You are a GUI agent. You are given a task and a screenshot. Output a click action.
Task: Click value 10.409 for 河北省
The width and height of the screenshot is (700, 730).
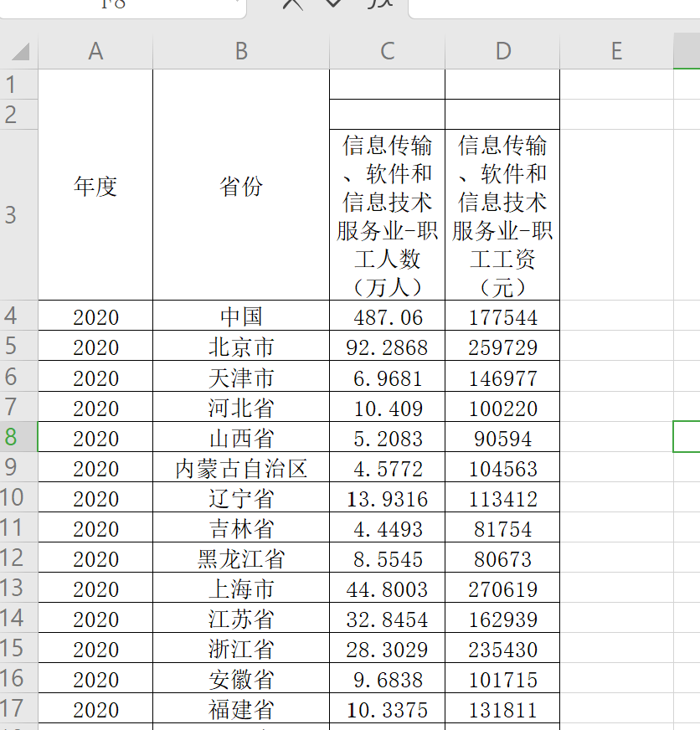[387, 406]
